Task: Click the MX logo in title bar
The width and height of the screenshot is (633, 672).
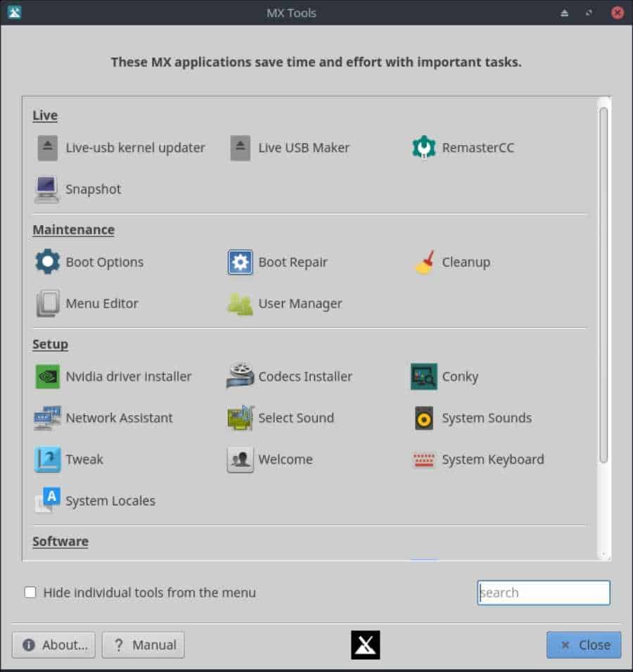Action: (14, 13)
